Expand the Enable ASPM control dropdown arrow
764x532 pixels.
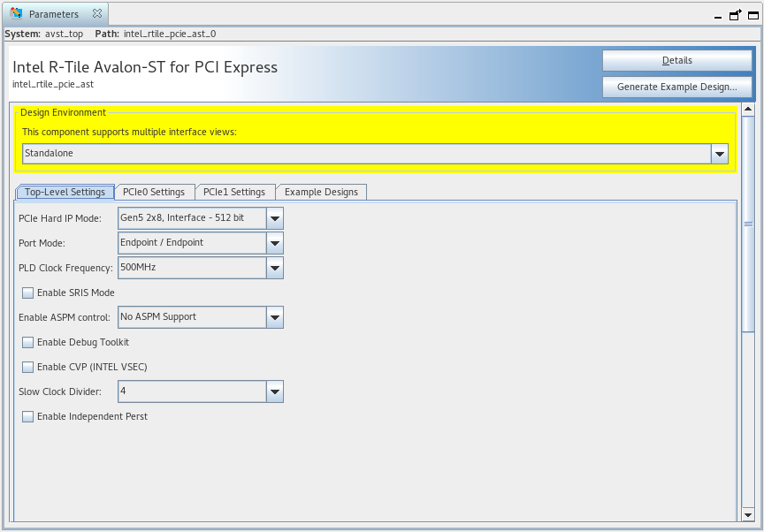275,317
